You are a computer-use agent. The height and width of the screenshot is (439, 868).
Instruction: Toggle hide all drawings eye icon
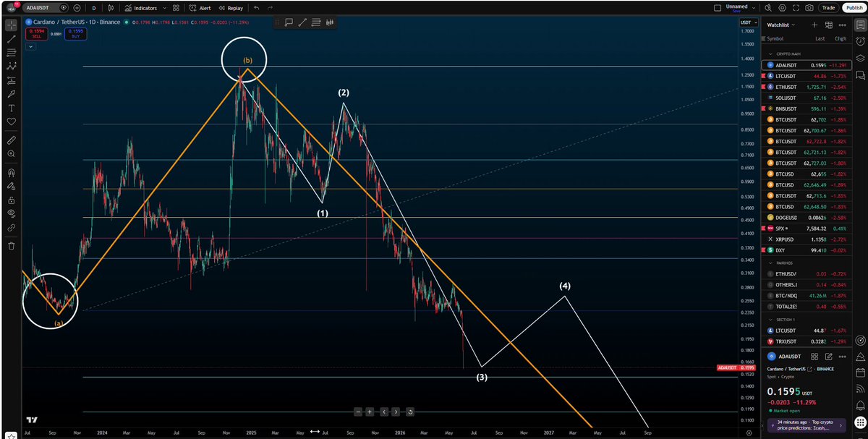tap(12, 214)
